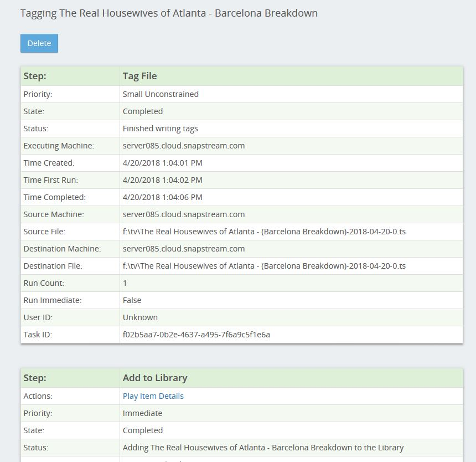Click the Add to Library step header
The image size is (476, 462).
155,378
